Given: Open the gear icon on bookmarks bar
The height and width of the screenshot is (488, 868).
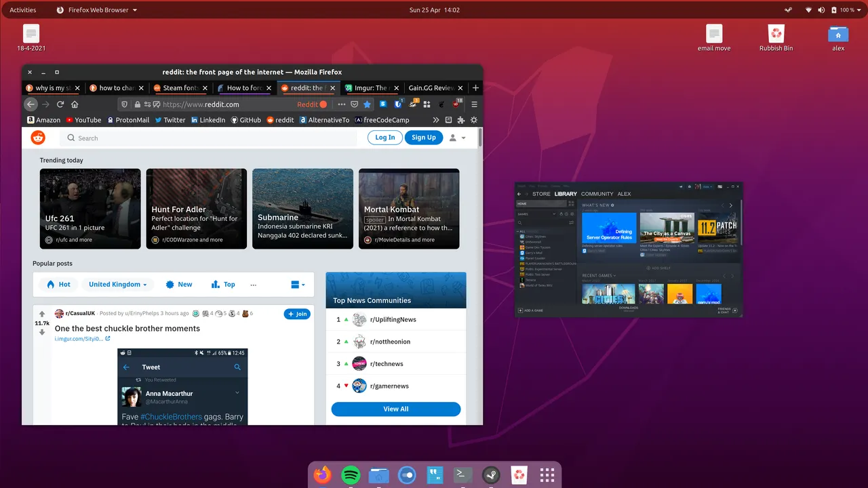Looking at the screenshot, I should [474, 120].
